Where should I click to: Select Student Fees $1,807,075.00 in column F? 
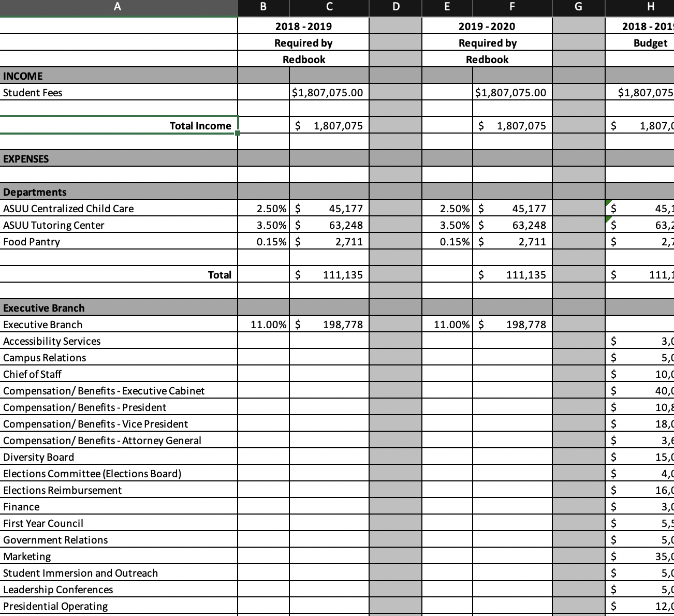512,92
